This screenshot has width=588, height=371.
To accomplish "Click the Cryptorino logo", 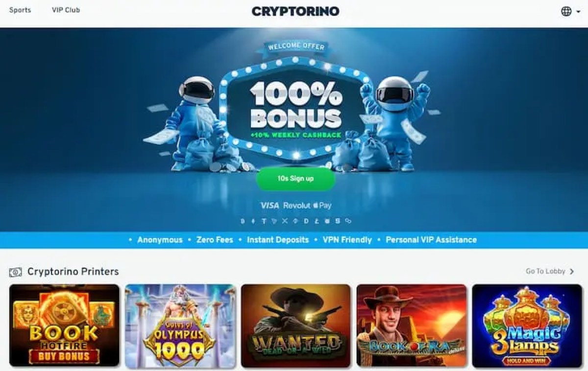I will point(295,11).
